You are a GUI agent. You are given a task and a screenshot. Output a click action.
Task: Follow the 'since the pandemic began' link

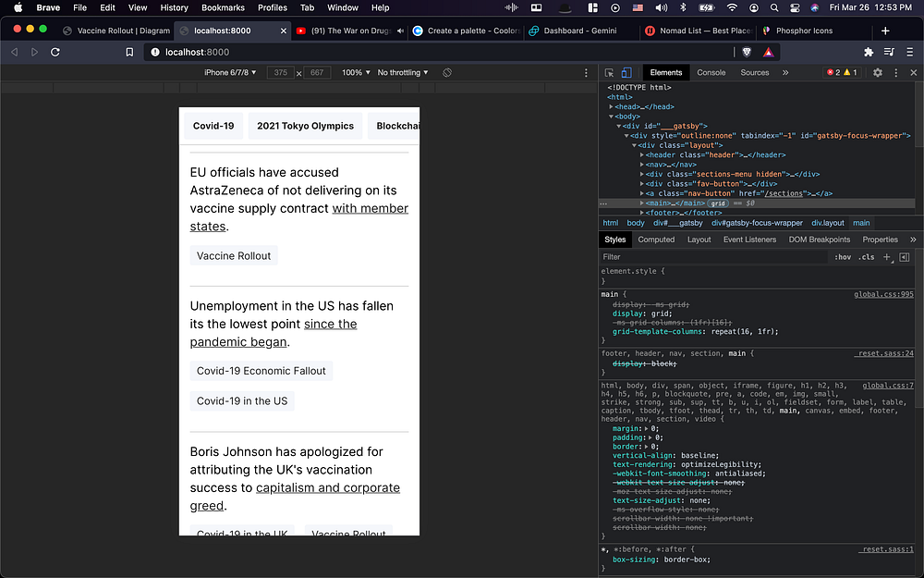pyautogui.click(x=330, y=325)
